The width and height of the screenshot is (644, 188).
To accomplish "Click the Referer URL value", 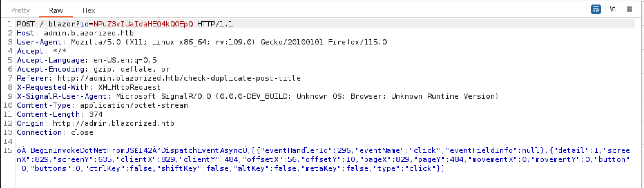I will coord(179,78).
